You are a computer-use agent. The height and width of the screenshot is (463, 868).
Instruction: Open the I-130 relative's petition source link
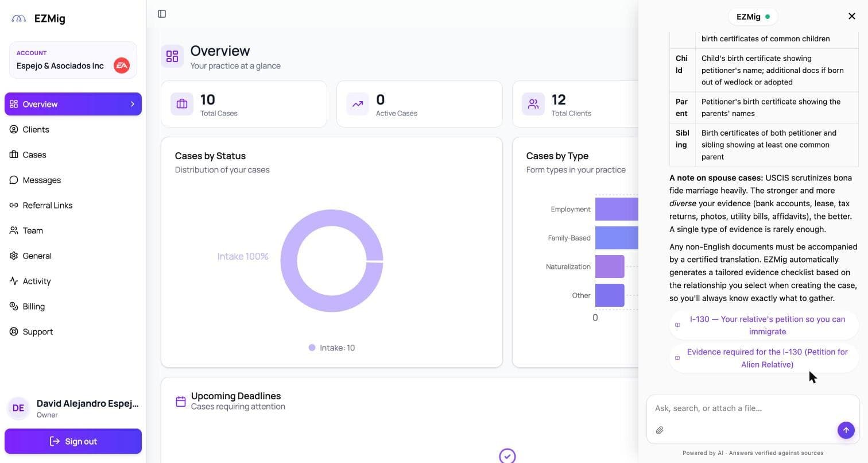tap(764, 325)
